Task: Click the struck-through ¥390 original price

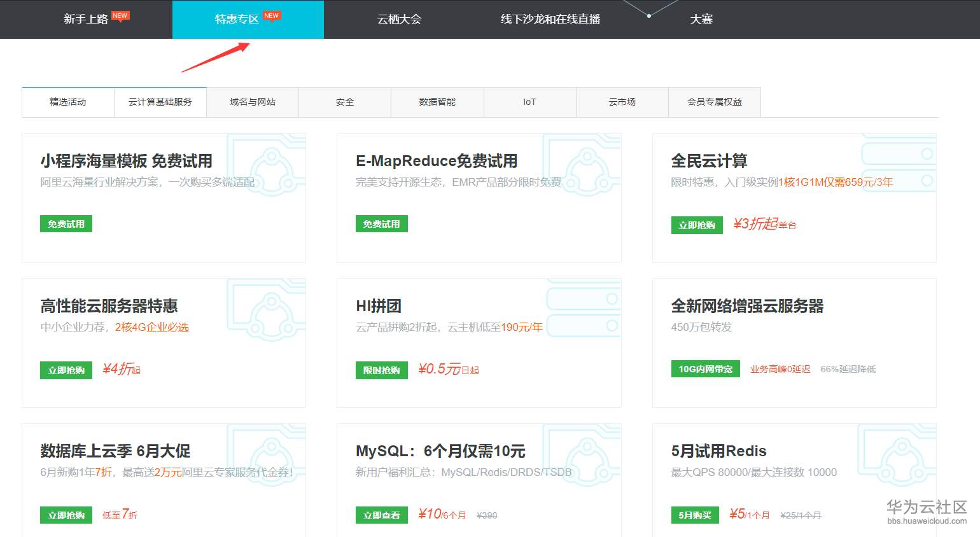Action: [487, 515]
